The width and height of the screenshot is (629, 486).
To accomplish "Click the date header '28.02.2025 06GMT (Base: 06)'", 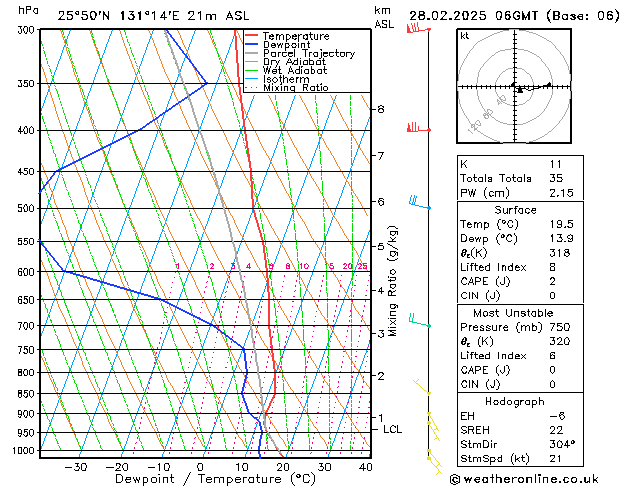I will coord(514,16).
